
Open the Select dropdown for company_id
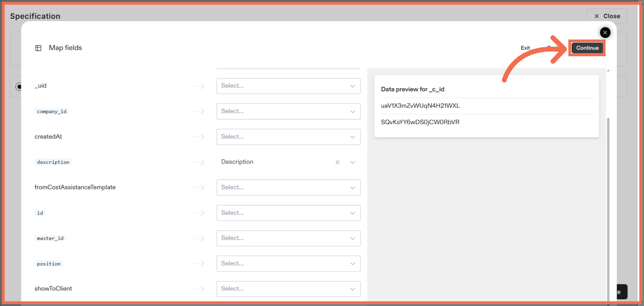pyautogui.click(x=288, y=111)
